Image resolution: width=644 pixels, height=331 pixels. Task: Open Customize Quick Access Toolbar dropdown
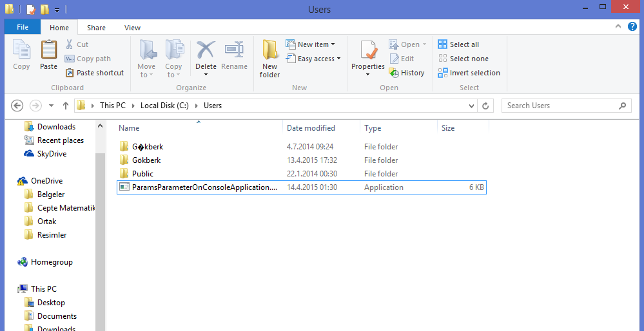point(57,10)
